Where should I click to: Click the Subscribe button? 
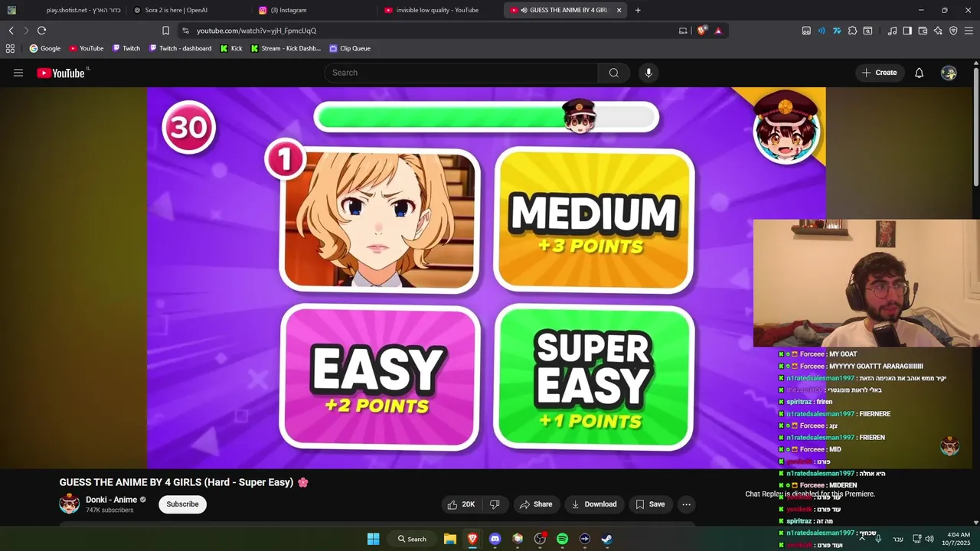coord(182,504)
